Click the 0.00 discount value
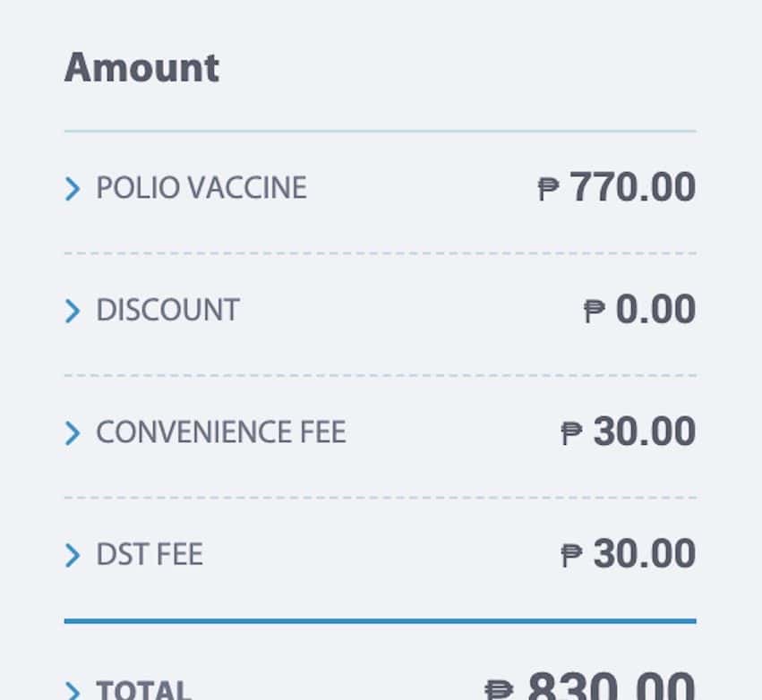 click(655, 309)
